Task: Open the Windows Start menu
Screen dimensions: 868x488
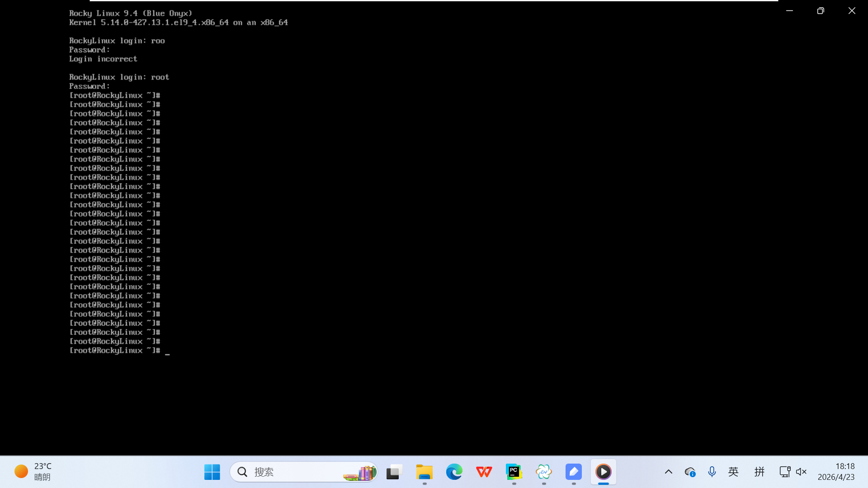Action: click(212, 472)
